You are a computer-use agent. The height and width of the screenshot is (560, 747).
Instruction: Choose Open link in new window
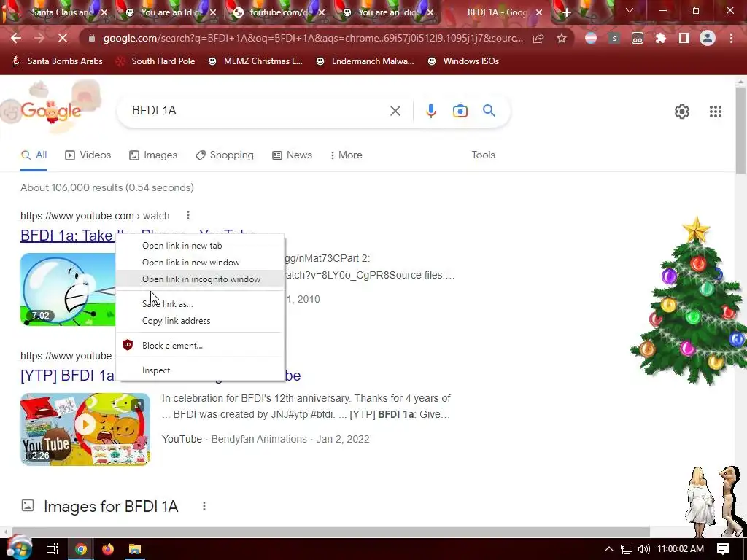pyautogui.click(x=200, y=262)
